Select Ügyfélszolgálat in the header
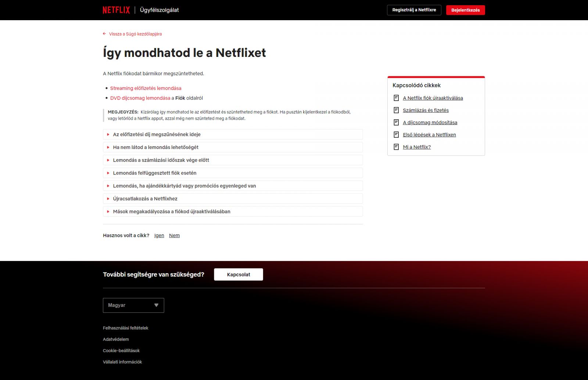The image size is (588, 380). [159, 10]
